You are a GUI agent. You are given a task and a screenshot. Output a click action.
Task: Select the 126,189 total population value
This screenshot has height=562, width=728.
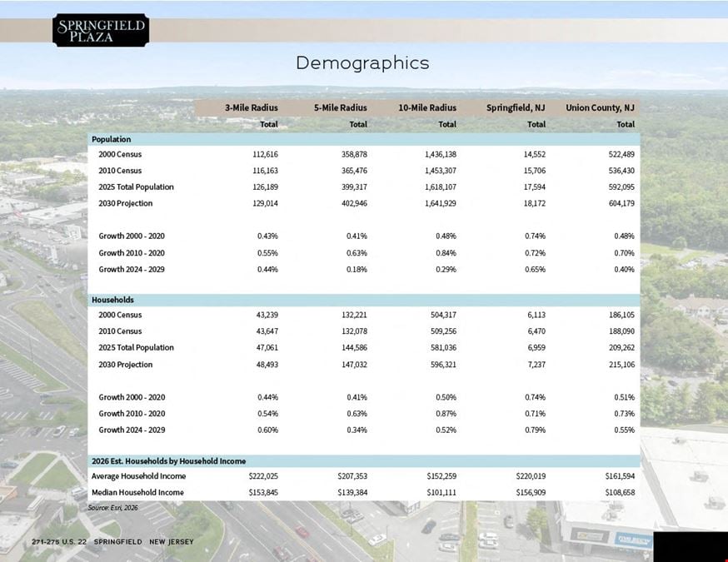coord(265,187)
